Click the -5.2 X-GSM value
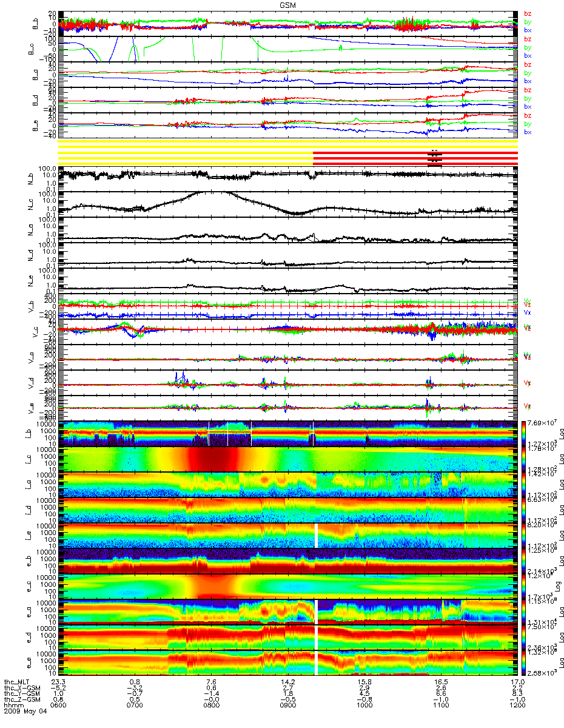564x728 pixels. (58, 688)
